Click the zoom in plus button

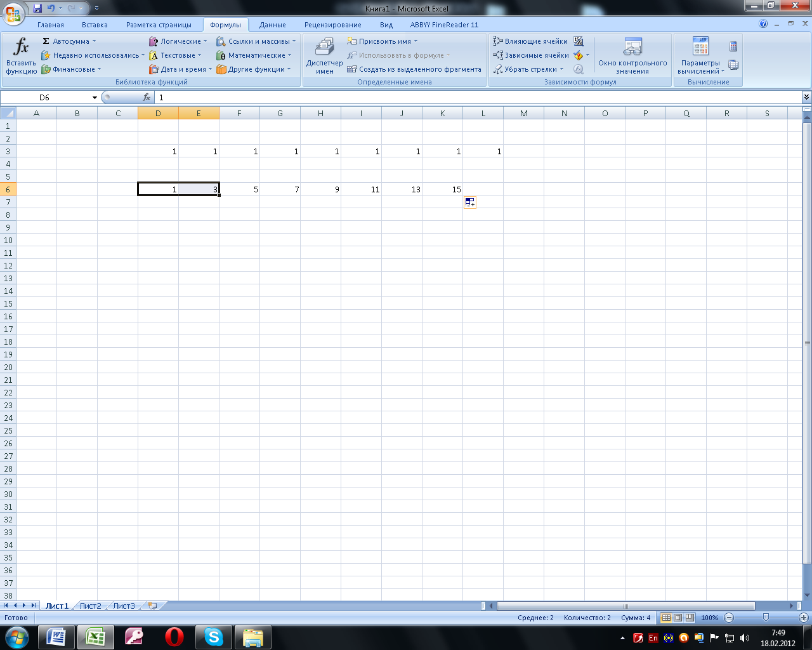803,618
